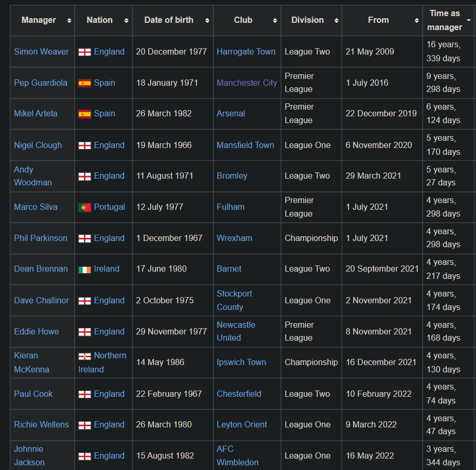Open Northern Ireland nation link
476x470 pixels.
102,362
